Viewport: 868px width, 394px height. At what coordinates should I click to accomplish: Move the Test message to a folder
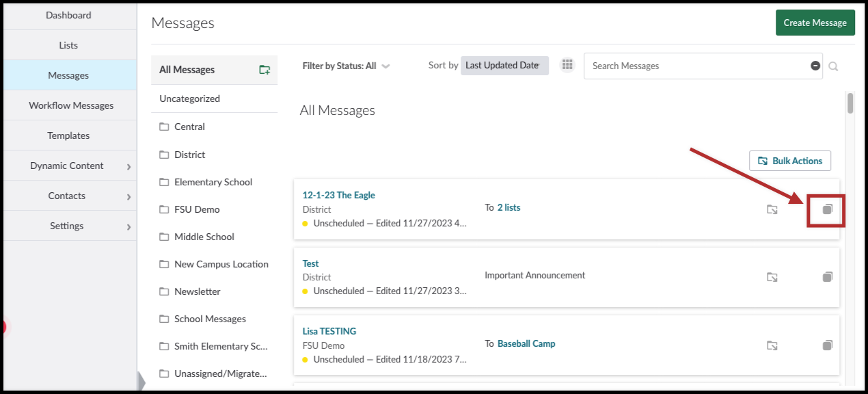pos(772,277)
